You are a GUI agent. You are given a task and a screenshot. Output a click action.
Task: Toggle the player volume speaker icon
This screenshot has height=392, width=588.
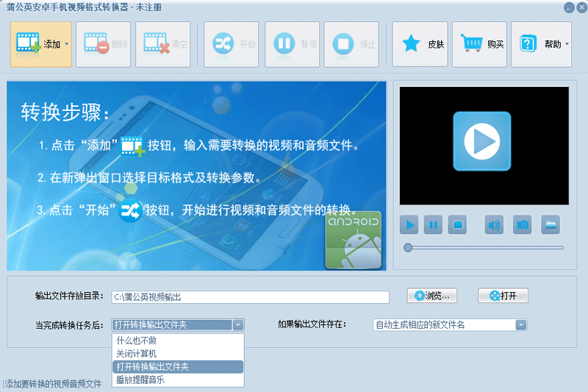pos(494,225)
